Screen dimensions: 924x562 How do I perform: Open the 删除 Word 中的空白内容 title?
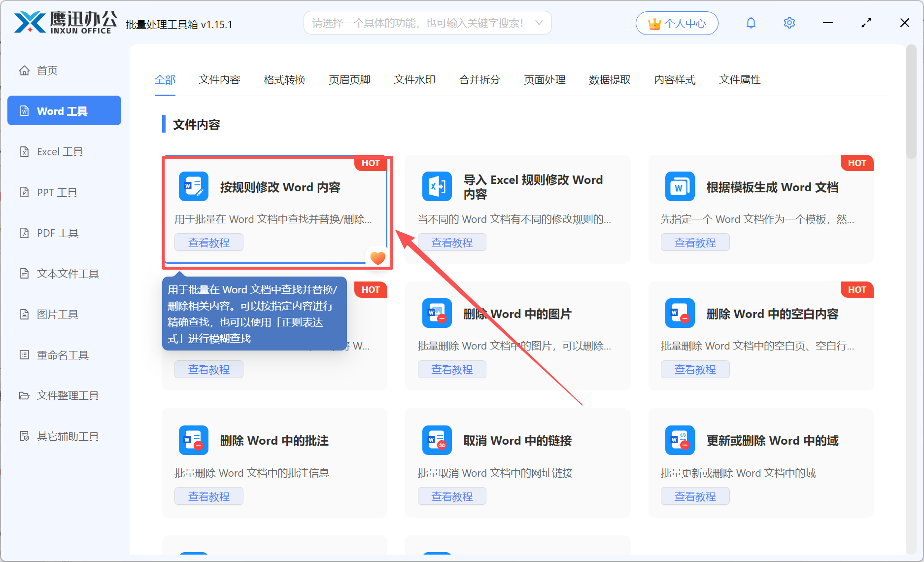coord(772,314)
